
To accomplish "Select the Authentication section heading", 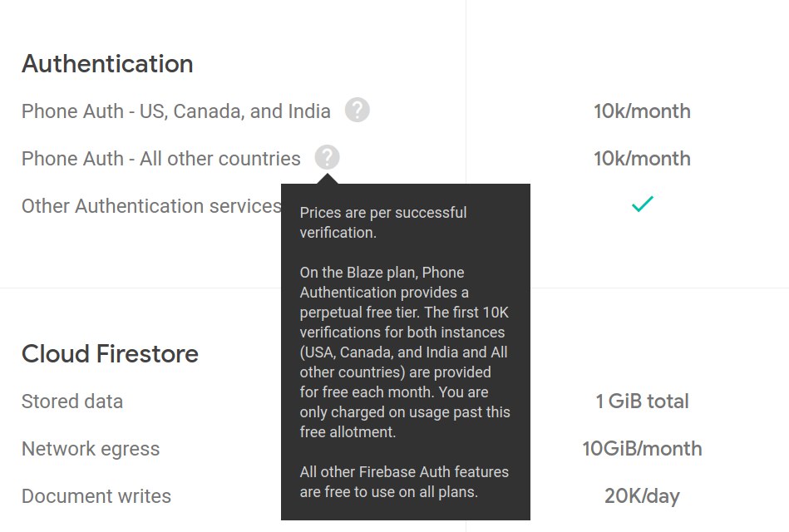I will pos(107,64).
